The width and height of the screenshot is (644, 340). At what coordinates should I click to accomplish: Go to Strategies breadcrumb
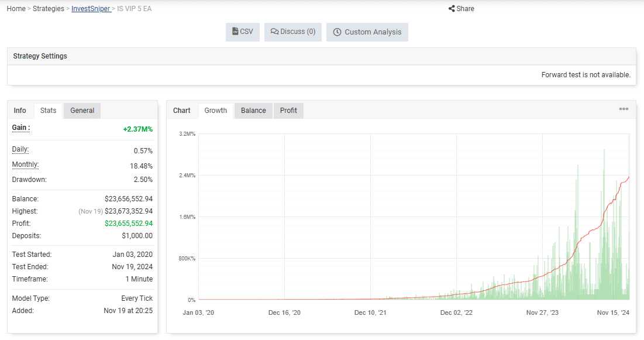tap(49, 9)
